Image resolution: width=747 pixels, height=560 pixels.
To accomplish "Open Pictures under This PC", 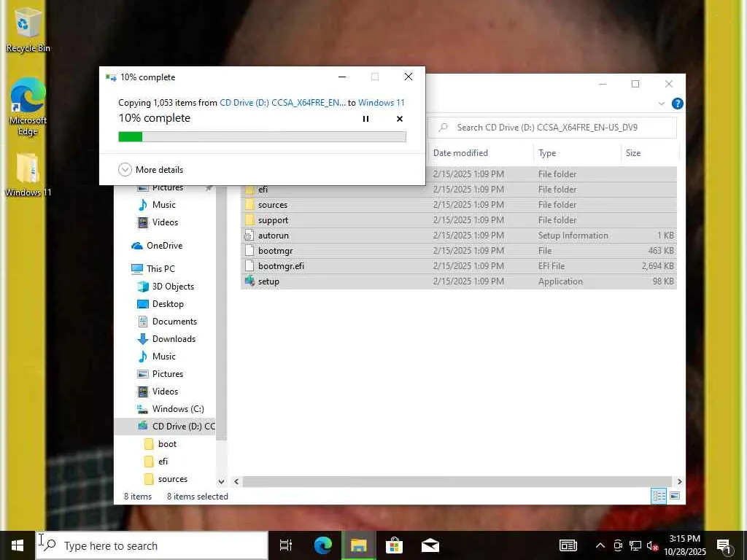I will (x=167, y=374).
